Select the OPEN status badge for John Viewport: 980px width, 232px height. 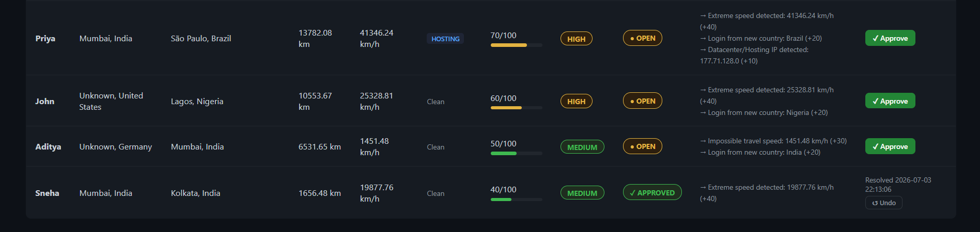[x=643, y=101]
